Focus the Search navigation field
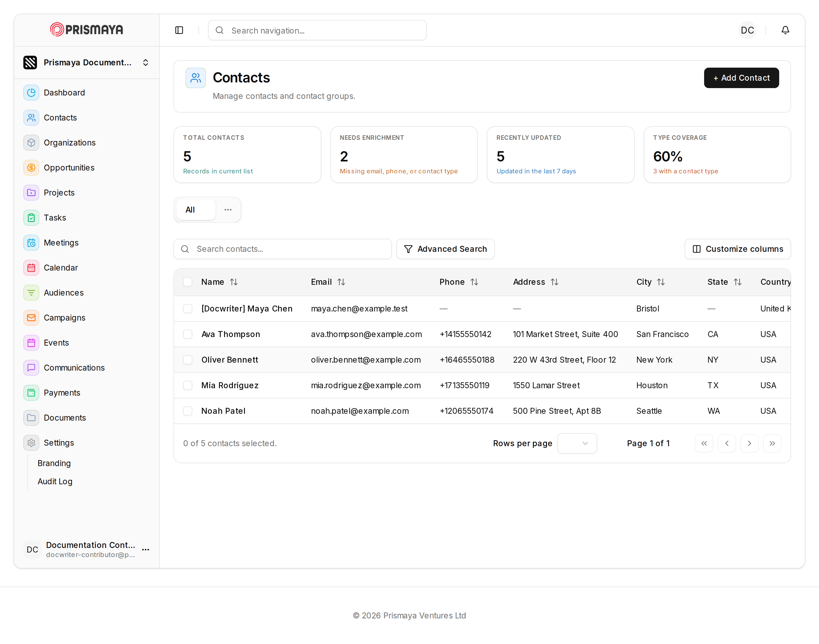 (x=317, y=30)
